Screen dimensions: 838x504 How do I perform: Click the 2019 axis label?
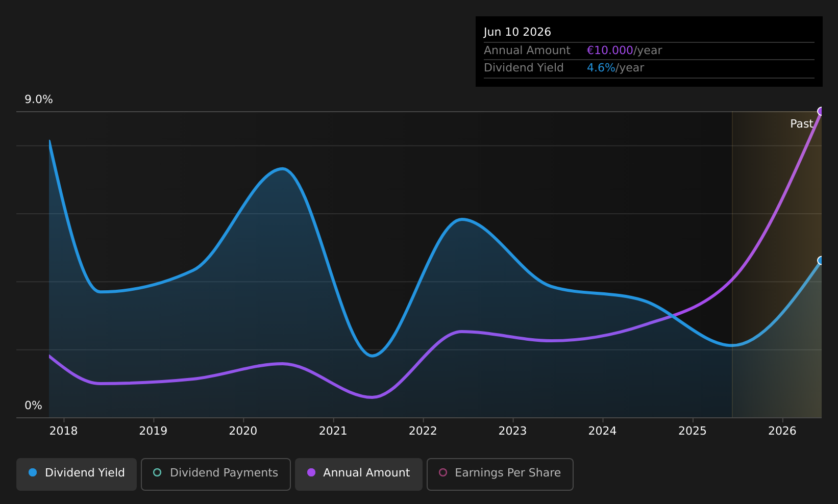coord(154,431)
